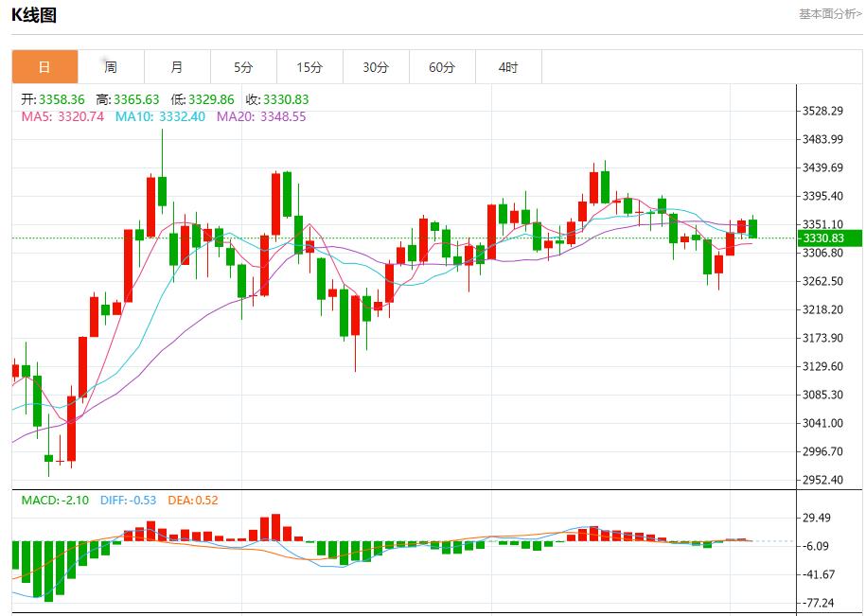Show the 4时 four-hour chart tab
This screenshot has height=616, width=866.
pos(508,67)
